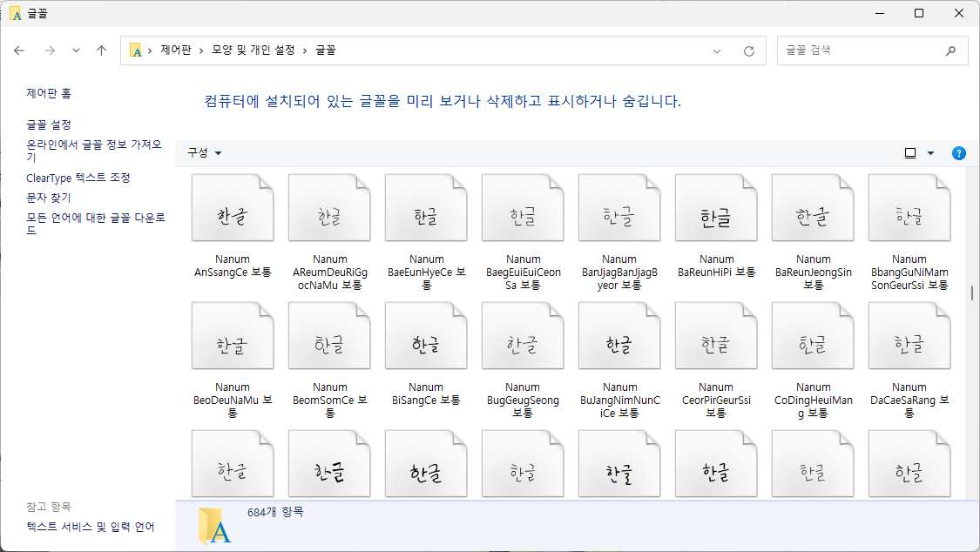
Task: Open the Nanum BugGeugSeong font preview
Action: coord(523,335)
